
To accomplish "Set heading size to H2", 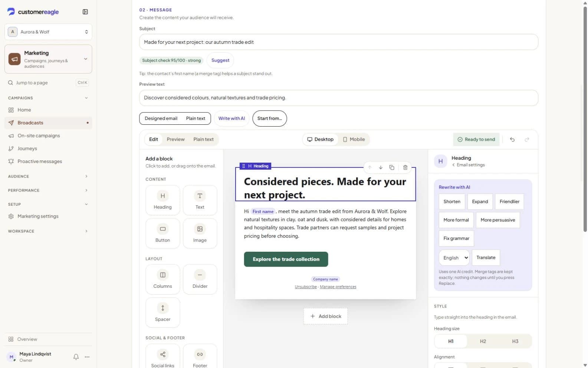I will [483, 341].
